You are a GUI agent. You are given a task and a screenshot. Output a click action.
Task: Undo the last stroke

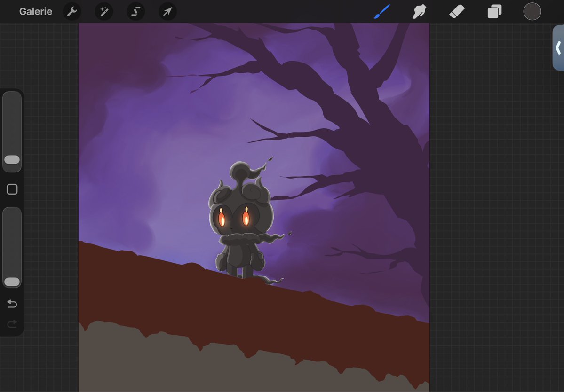[12, 304]
